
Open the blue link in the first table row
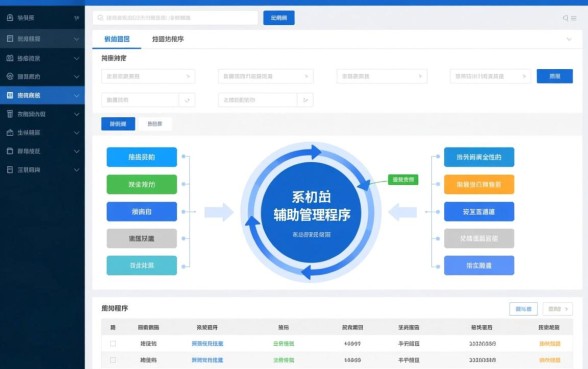click(207, 344)
